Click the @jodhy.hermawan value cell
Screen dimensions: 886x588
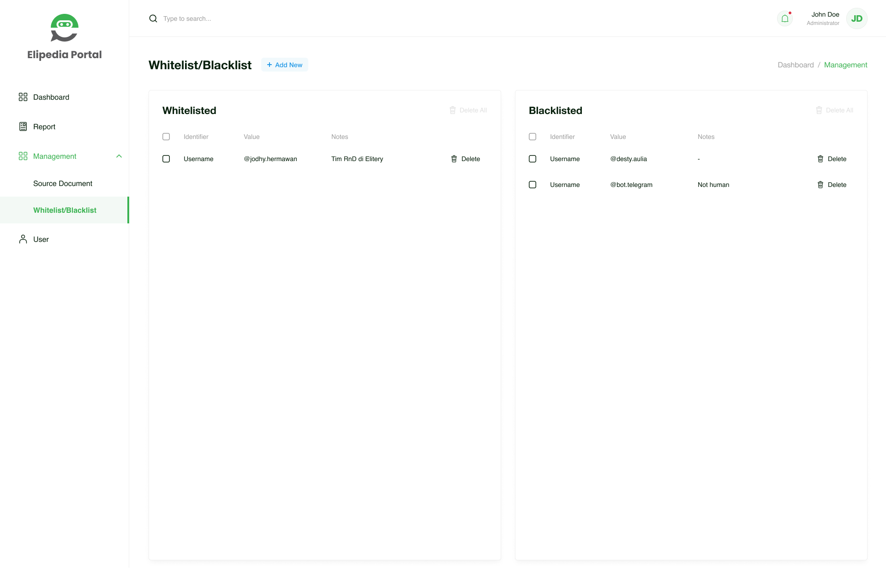coord(270,159)
